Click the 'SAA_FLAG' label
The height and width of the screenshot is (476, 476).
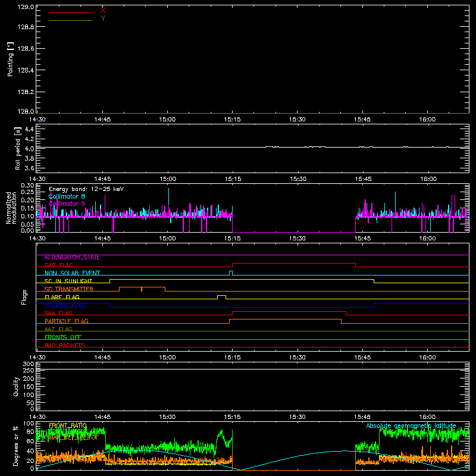[x=58, y=314]
